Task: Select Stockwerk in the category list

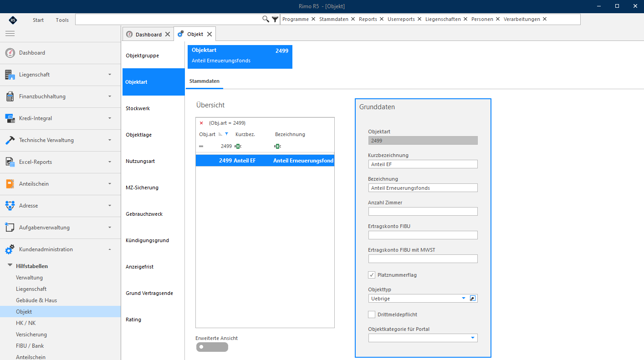Action: click(x=153, y=108)
